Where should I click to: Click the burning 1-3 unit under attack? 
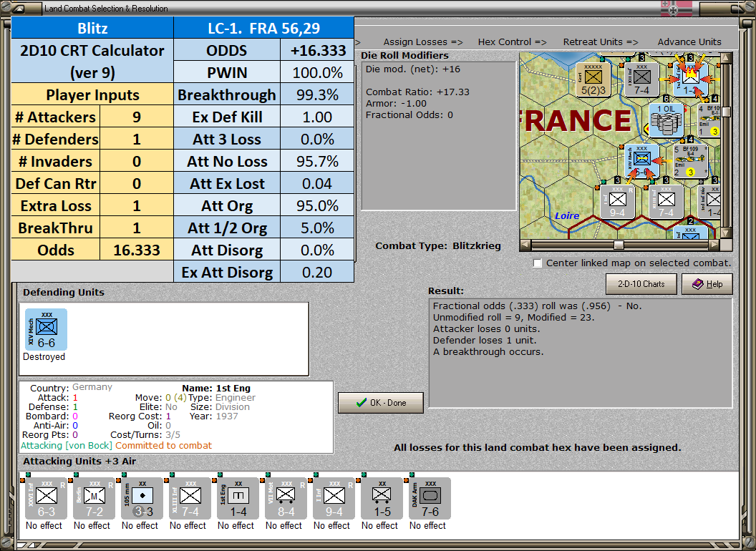point(691,79)
